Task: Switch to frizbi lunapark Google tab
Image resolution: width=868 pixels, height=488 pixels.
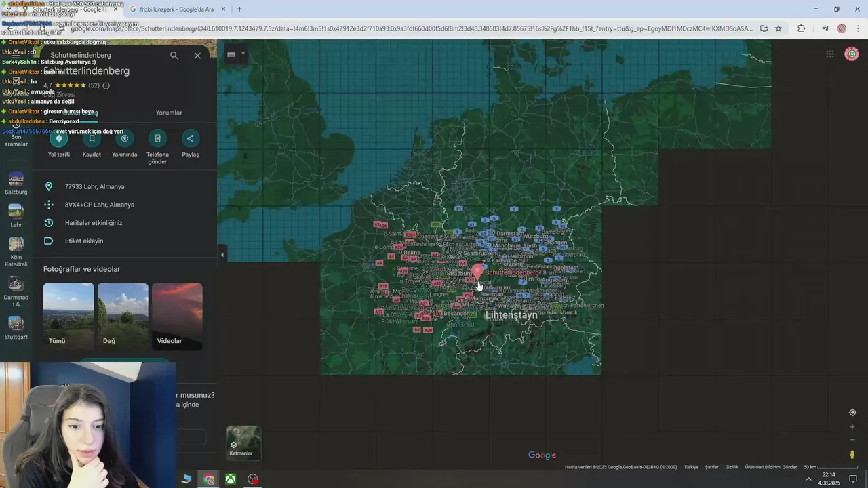Action: coord(178,9)
